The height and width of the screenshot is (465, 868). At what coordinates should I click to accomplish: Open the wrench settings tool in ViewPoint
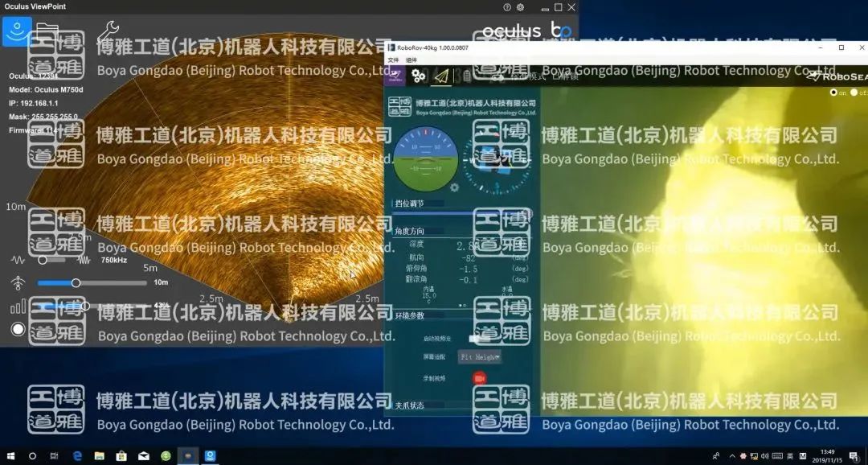tap(108, 32)
